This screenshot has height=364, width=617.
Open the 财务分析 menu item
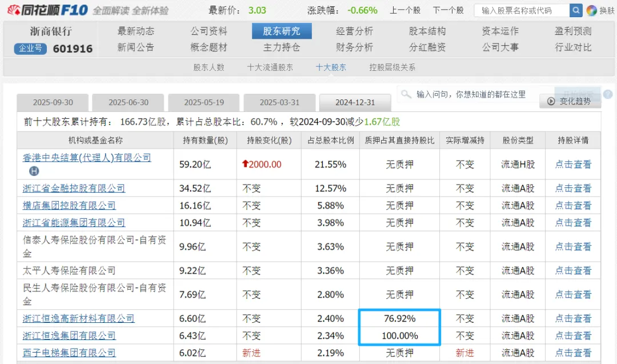[355, 47]
